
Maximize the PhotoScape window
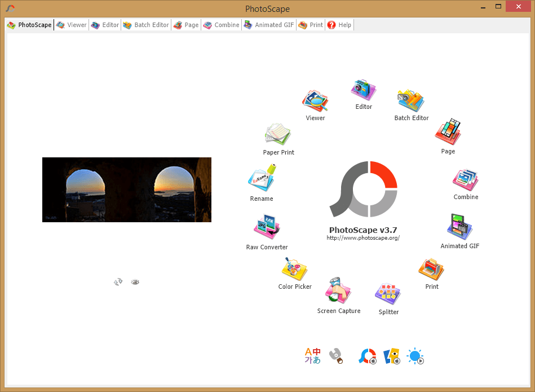click(498, 7)
